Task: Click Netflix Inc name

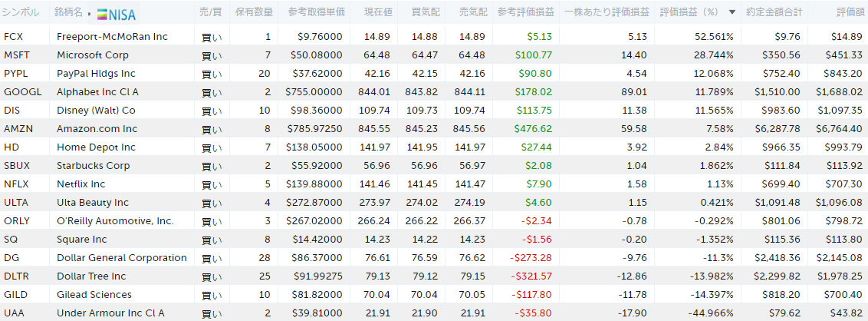Action: click(x=81, y=184)
